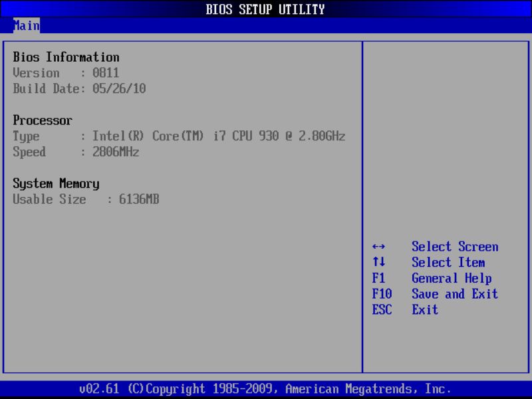Click the F10 Save and Exit indicator

point(383,294)
